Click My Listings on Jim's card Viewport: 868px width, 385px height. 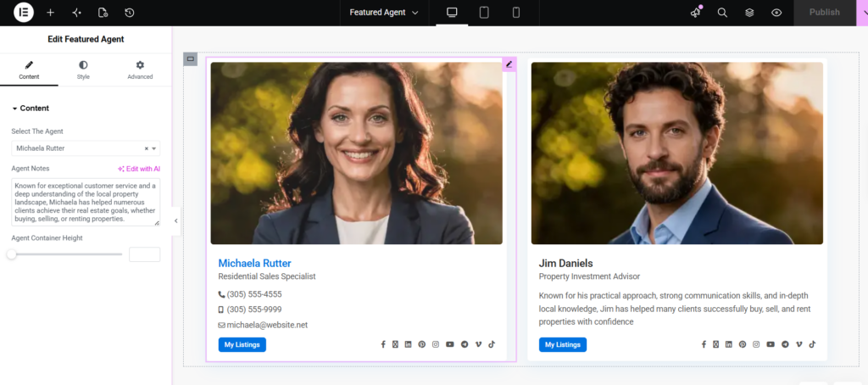point(563,344)
